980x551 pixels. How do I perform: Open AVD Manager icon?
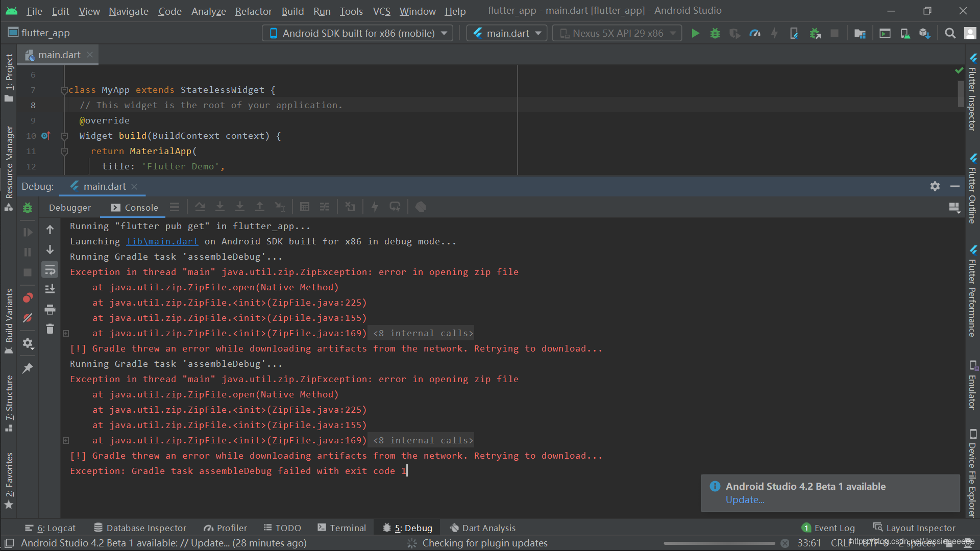905,34
